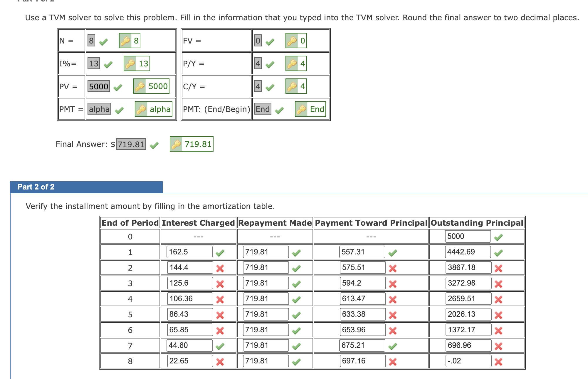Click the Interest Charged column header

[199, 223]
